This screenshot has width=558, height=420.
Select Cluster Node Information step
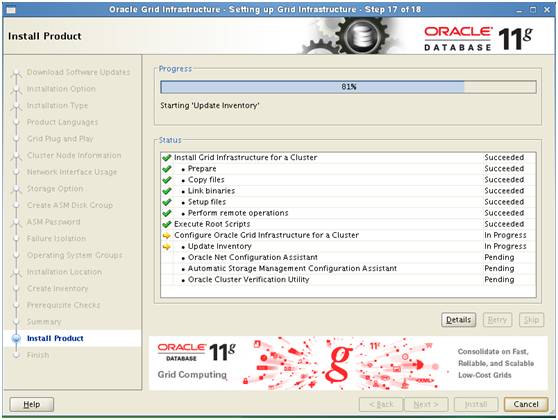[74, 155]
